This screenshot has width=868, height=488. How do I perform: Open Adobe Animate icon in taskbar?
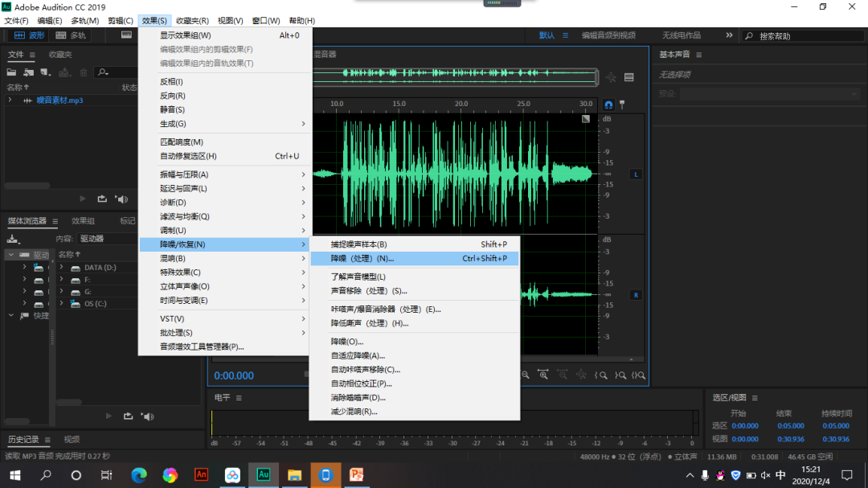[x=201, y=475]
